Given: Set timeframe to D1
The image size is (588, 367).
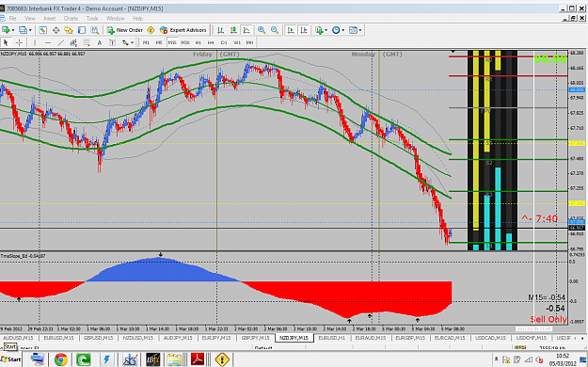Looking at the screenshot, I should tap(224, 42).
